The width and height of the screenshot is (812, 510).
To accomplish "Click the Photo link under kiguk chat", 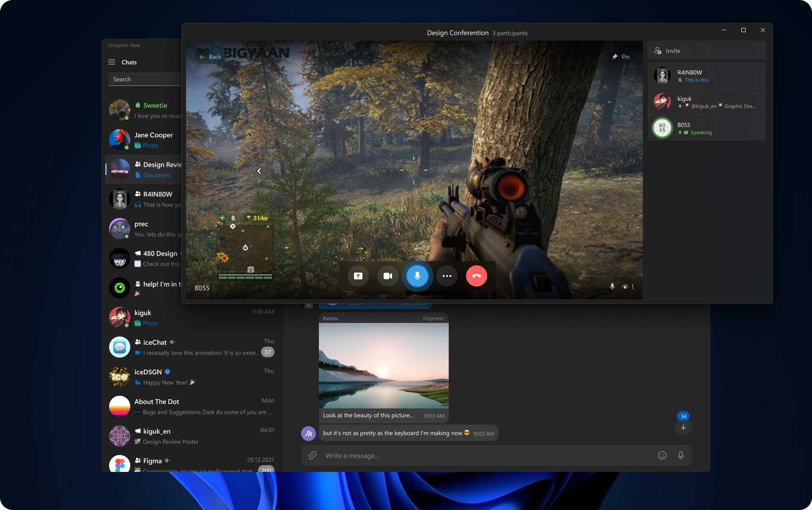I will click(151, 323).
